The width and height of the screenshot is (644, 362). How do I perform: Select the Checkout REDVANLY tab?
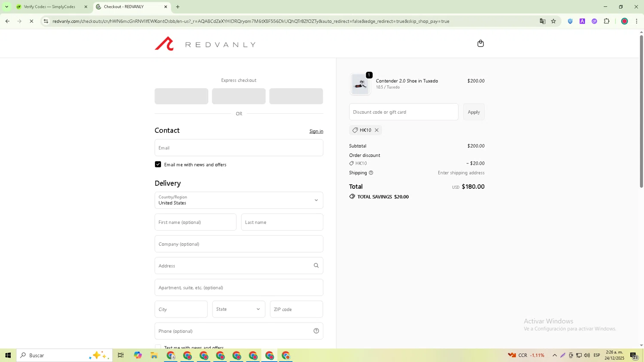point(131,7)
